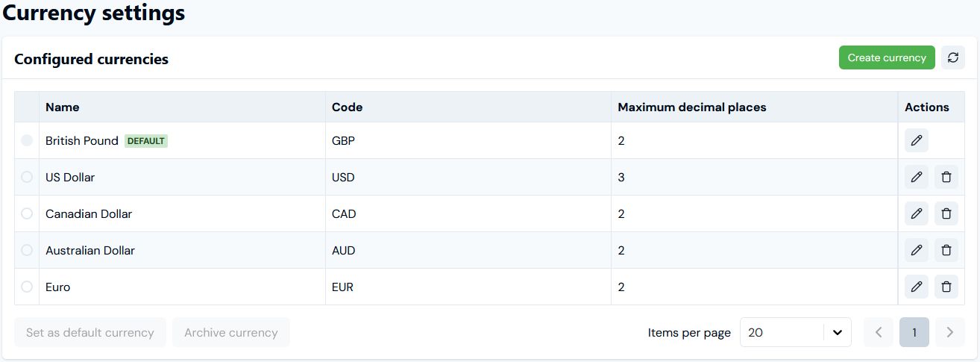Edit the British Pound currency
The image size is (980, 362).
(x=917, y=140)
